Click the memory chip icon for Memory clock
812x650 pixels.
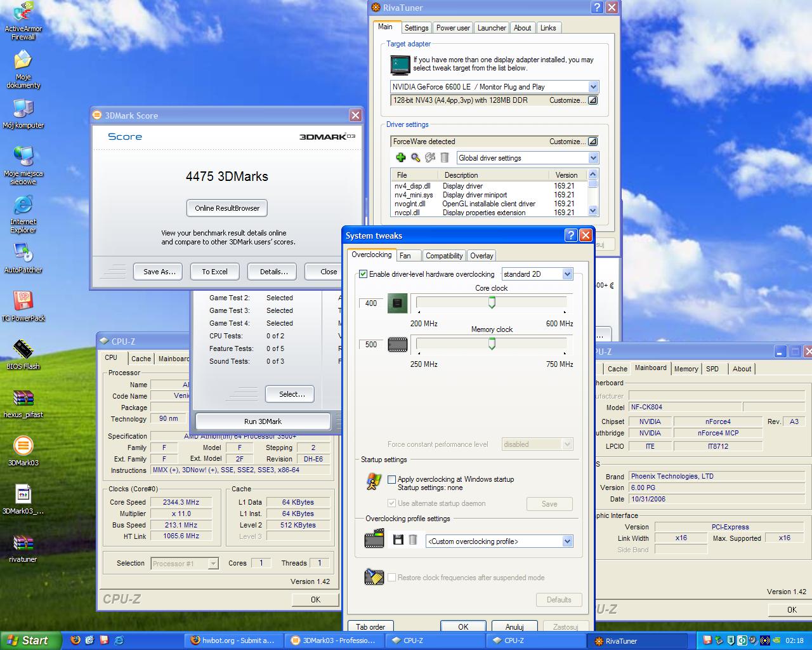[x=398, y=345]
